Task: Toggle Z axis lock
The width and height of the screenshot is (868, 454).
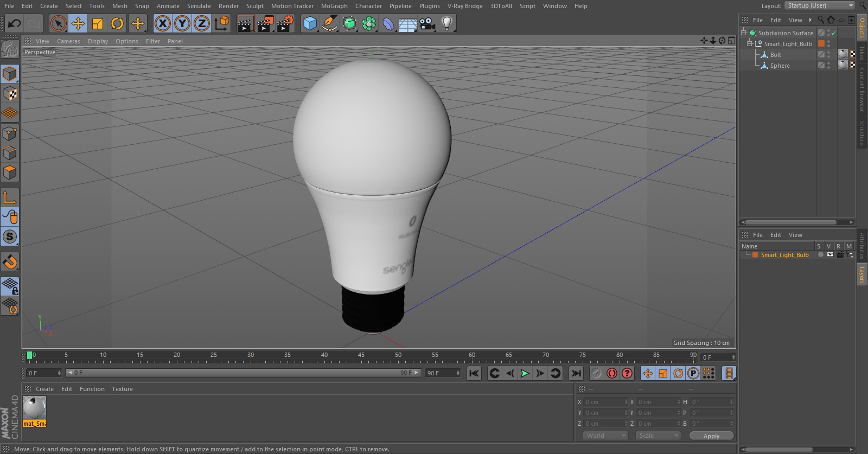Action: [202, 23]
